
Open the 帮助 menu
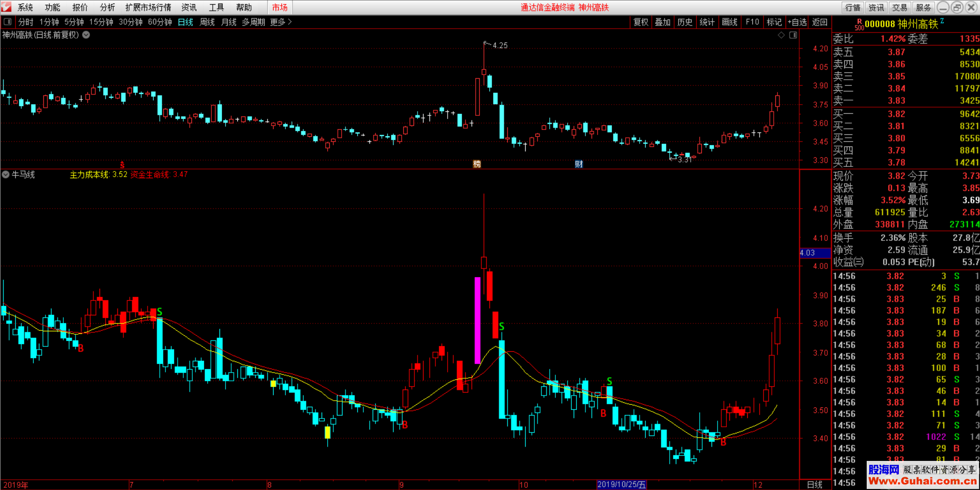pos(244,7)
